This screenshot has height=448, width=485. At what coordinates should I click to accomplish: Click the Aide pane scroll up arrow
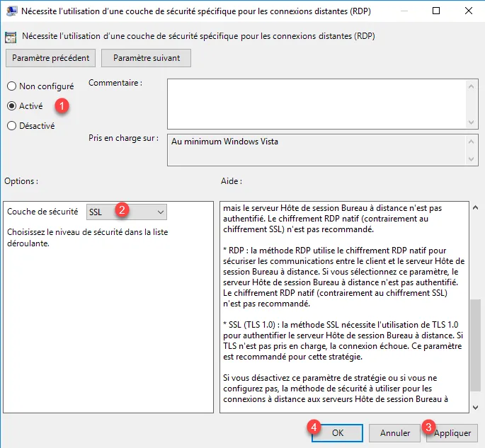point(475,208)
